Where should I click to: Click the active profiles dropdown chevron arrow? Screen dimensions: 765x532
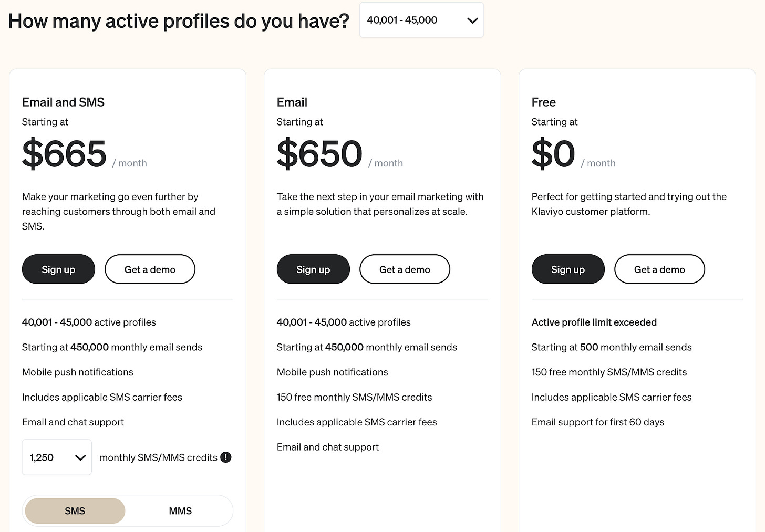pos(472,20)
